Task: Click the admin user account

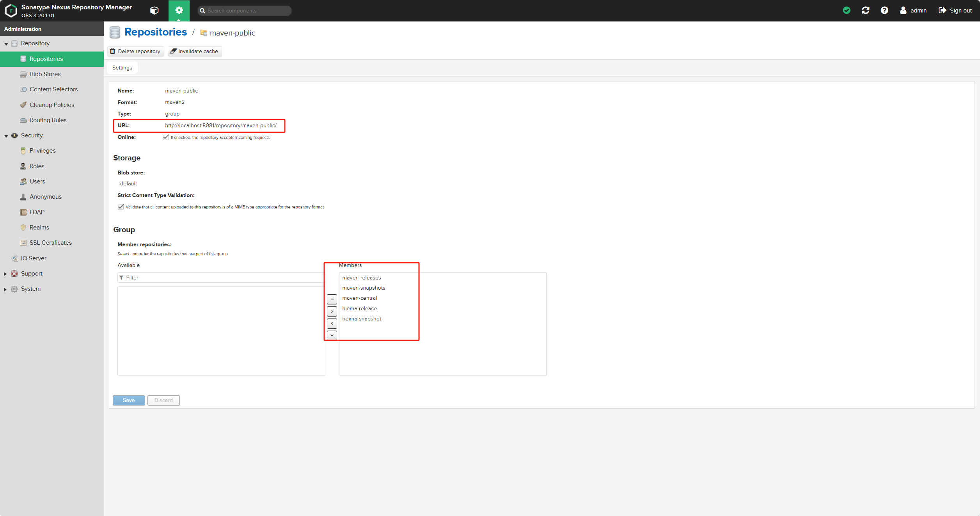Action: pos(913,11)
